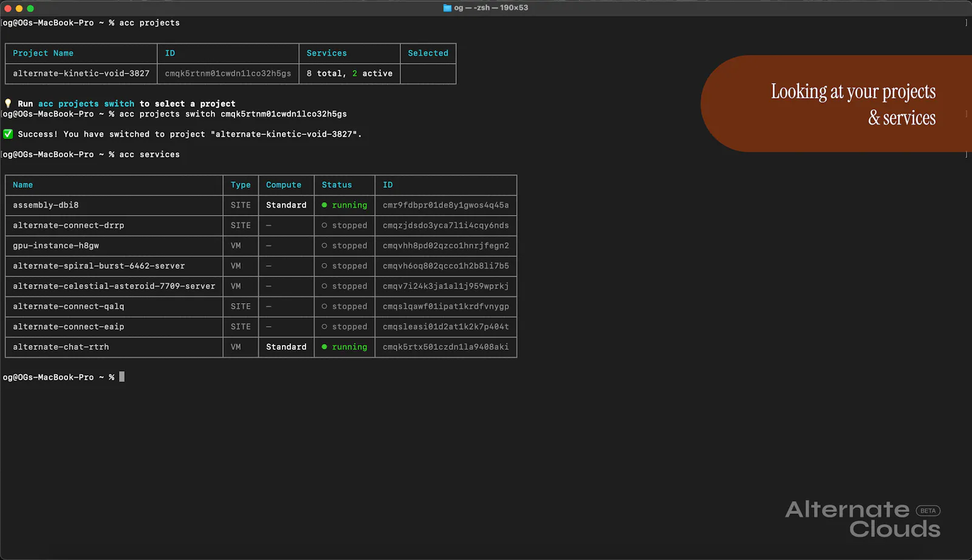Click the stopped circle for alternate-connect-eaip
This screenshot has height=560, width=972.
pyautogui.click(x=324, y=327)
